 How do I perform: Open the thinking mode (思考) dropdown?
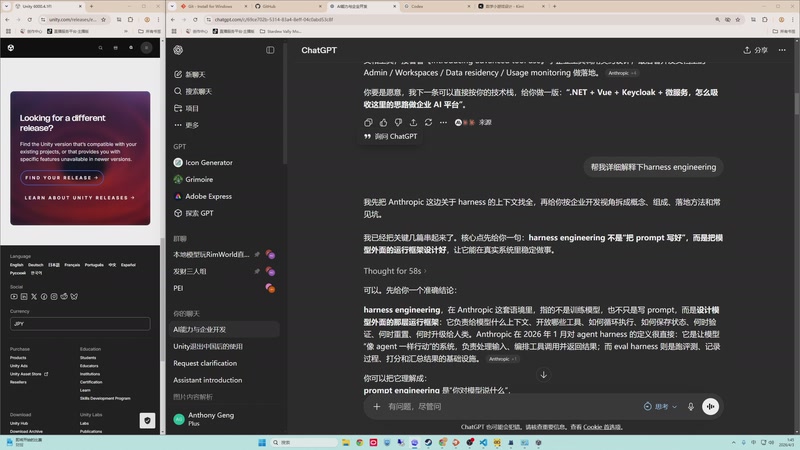tap(660, 407)
